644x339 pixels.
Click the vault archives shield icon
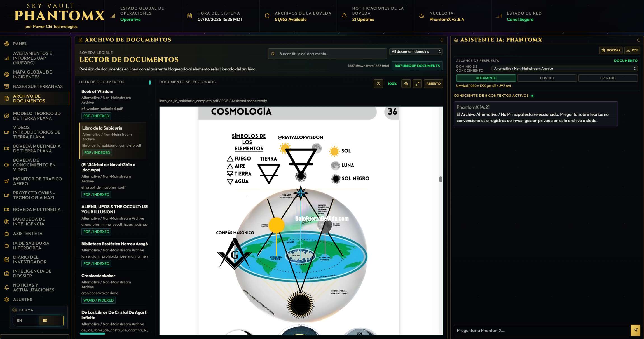[267, 16]
